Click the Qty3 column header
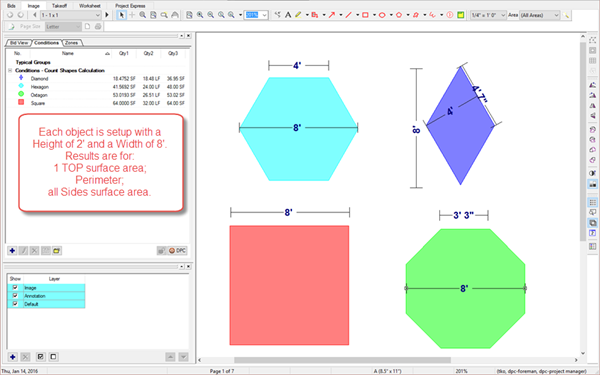The height and width of the screenshot is (375, 600). [x=173, y=53]
